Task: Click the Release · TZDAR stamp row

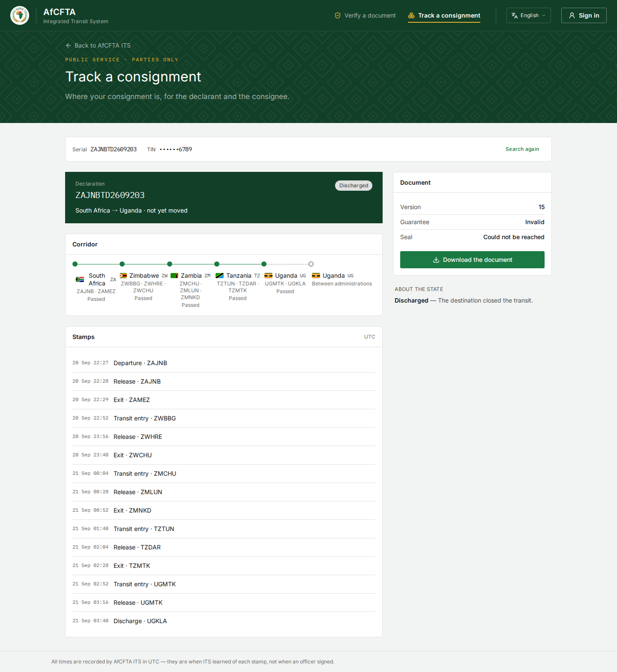Action: tap(224, 547)
